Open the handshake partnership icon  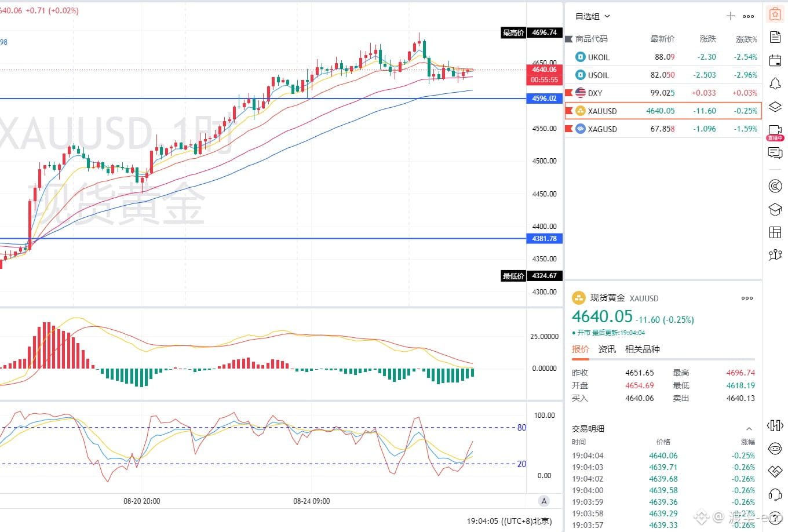775,471
